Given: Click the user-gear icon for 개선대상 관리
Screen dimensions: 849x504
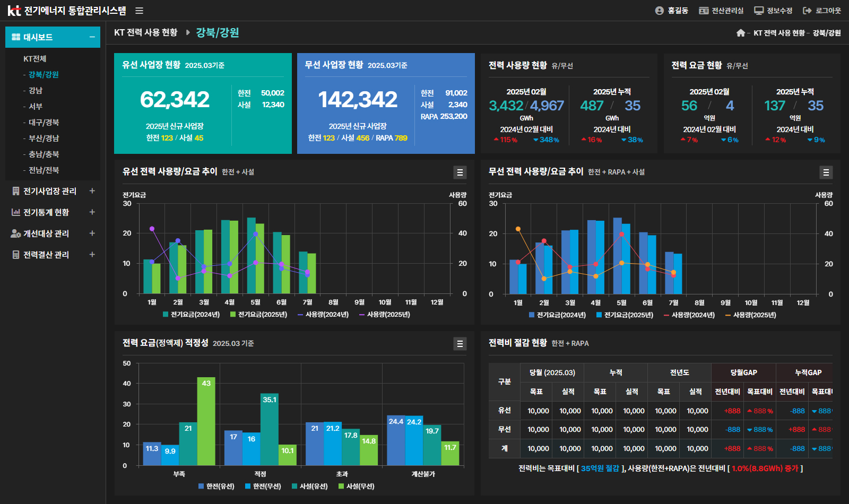Looking at the screenshot, I should pos(16,233).
